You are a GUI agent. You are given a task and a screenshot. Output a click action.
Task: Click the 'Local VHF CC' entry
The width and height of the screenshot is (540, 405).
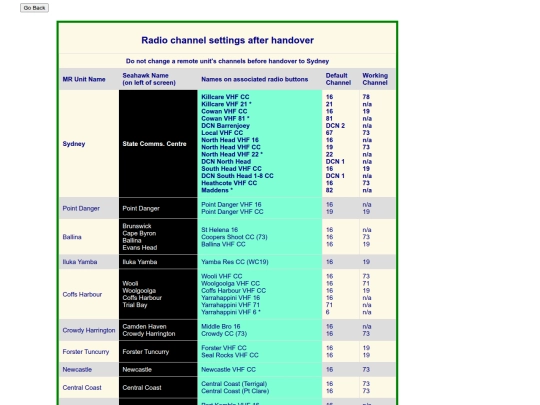(x=222, y=133)
